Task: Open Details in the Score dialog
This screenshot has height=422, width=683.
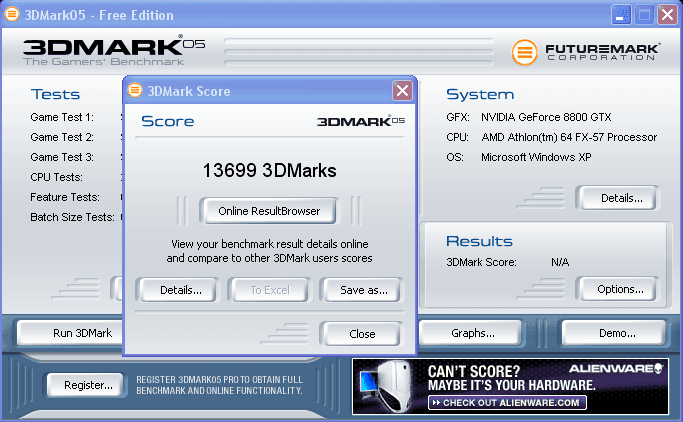Action: (x=181, y=290)
